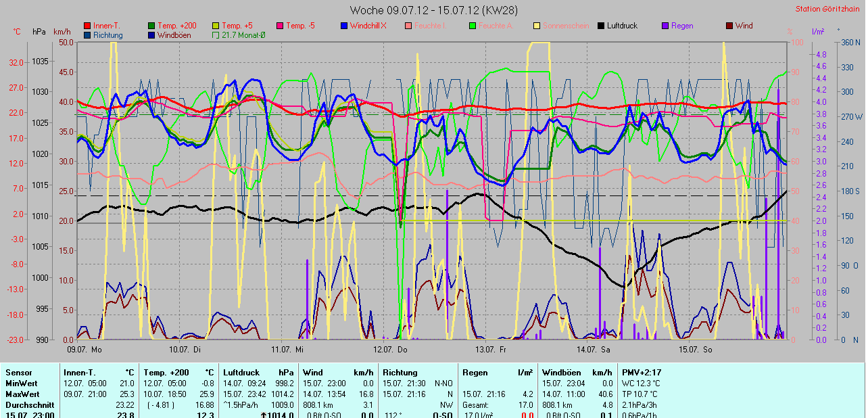This screenshot has height=418, width=868.
Task: Click the dark green Temp. +200 swatch
Action: coord(151,26)
